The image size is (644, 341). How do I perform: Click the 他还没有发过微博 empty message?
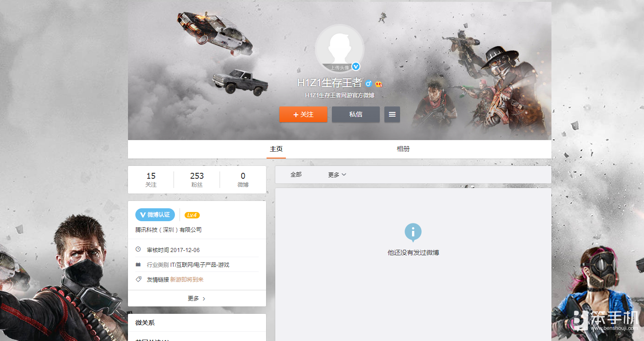click(x=413, y=253)
